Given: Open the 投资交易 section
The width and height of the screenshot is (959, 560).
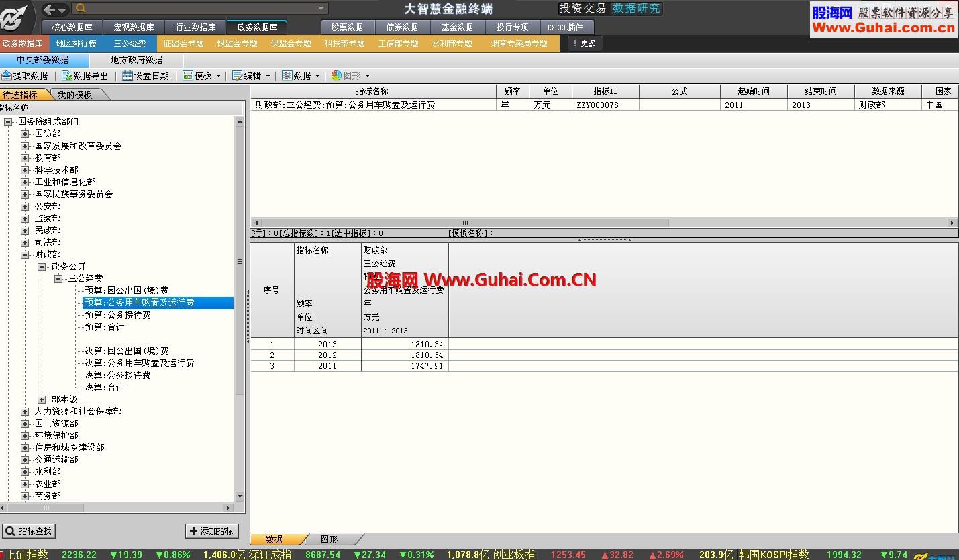Looking at the screenshot, I should coord(583,8).
